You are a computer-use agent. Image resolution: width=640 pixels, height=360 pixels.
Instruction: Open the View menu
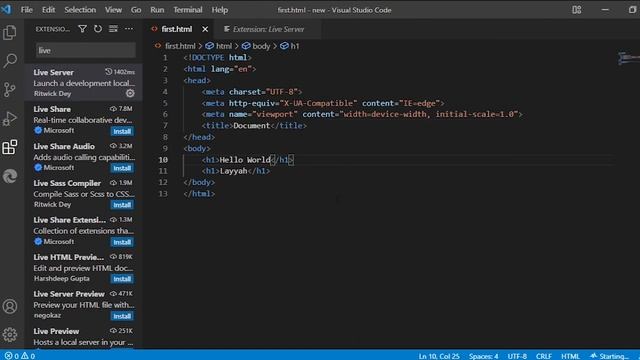(x=113, y=10)
